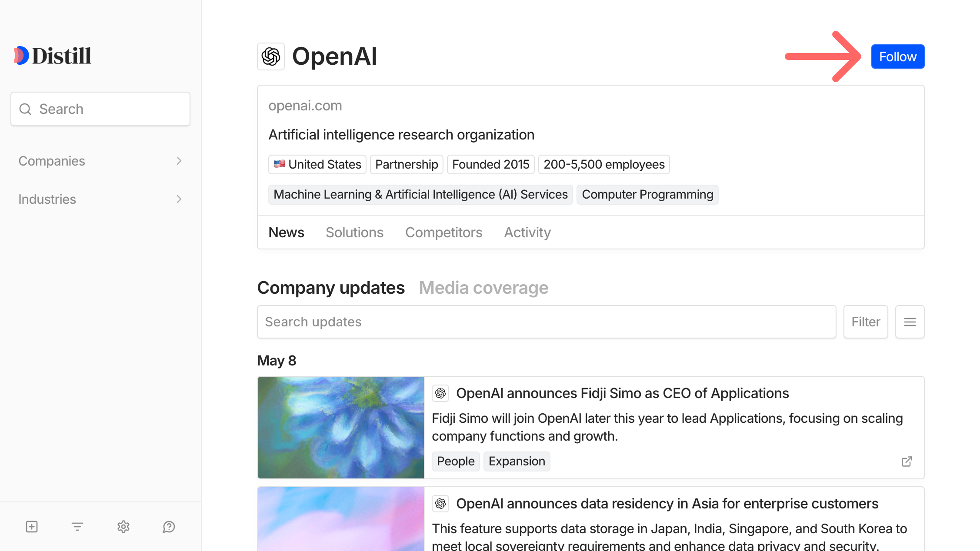Open the list view icon beside Filter
This screenshot has height=551, width=980.
tap(910, 322)
